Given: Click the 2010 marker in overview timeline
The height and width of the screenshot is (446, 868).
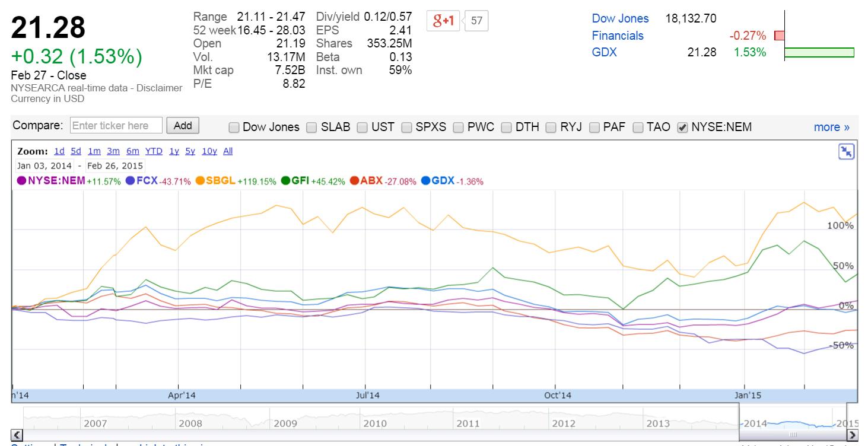Looking at the screenshot, I should click(x=375, y=423).
